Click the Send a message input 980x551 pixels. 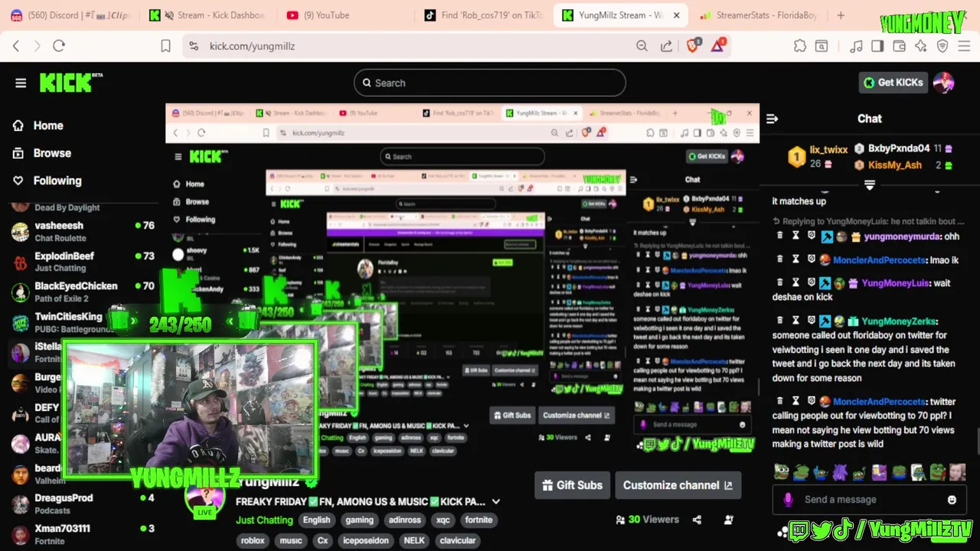[x=869, y=500]
